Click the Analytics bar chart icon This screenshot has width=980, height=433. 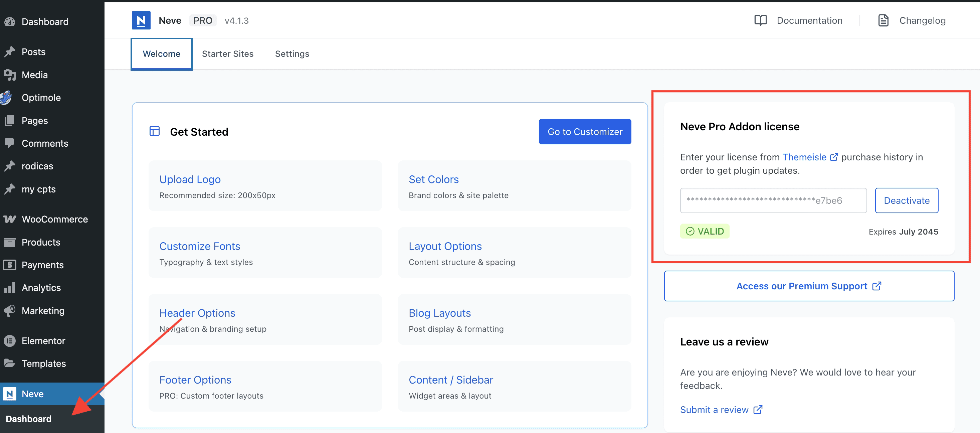tap(9, 288)
